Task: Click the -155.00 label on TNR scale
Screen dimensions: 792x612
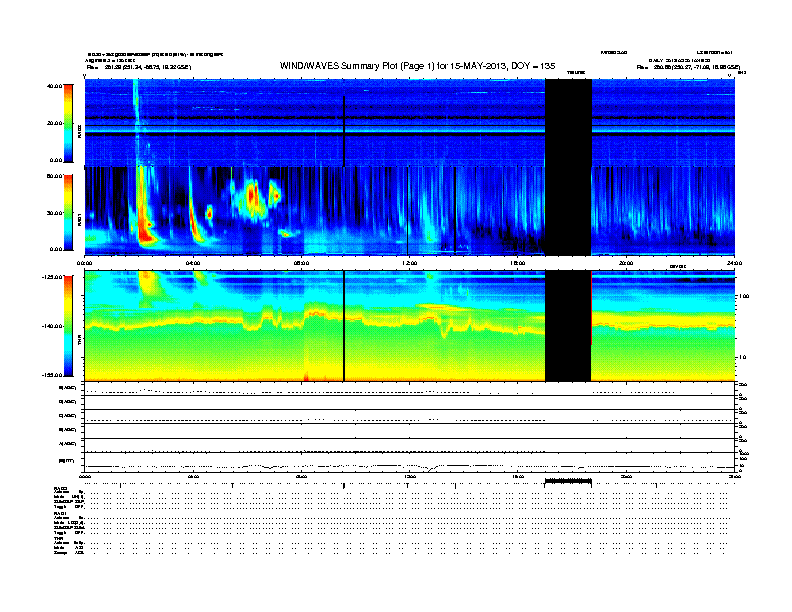Action: tap(52, 375)
